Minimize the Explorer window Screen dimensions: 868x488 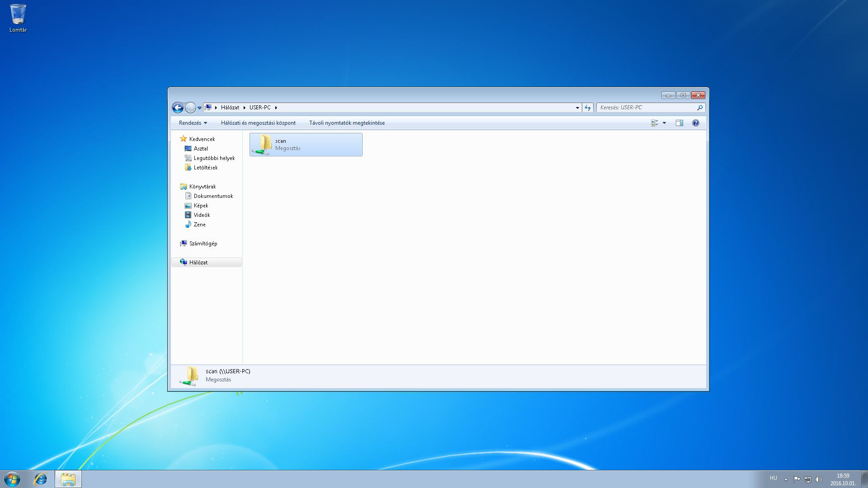[x=668, y=95]
